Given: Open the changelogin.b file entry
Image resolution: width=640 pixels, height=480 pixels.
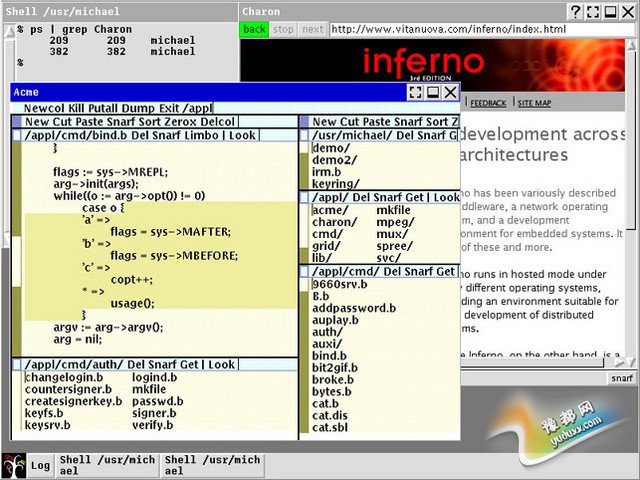Looking at the screenshot, I should (x=64, y=377).
